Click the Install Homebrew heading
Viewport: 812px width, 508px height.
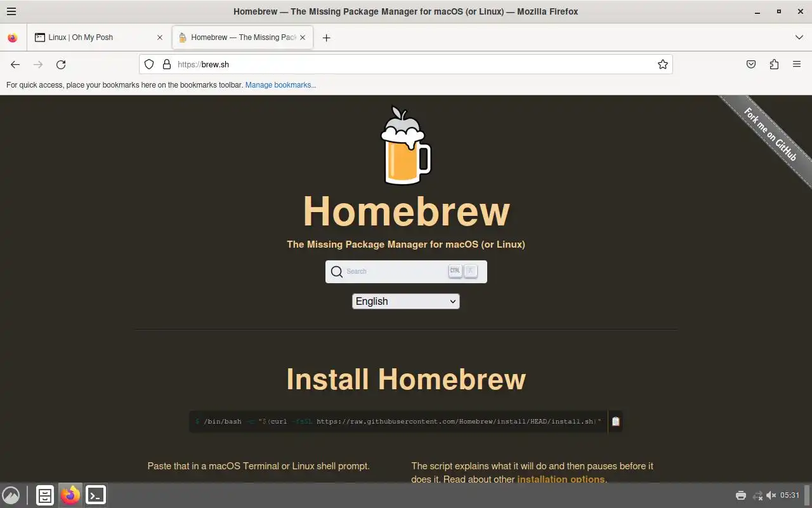coord(406,379)
